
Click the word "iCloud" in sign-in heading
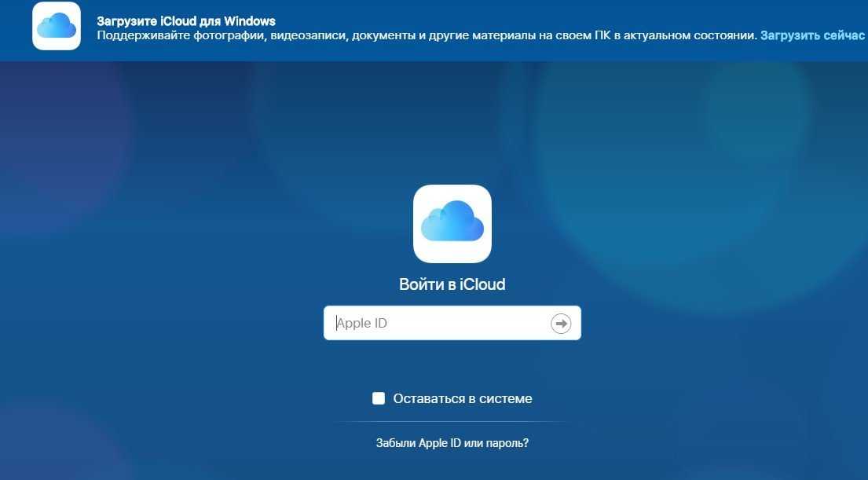pos(482,284)
